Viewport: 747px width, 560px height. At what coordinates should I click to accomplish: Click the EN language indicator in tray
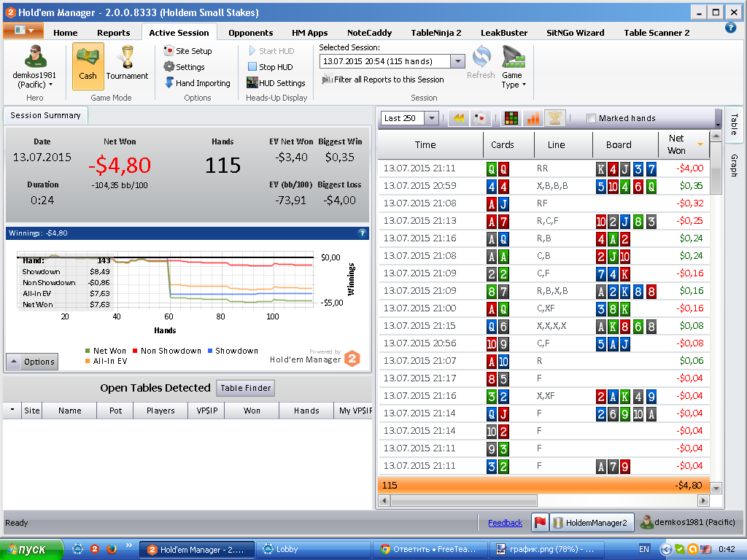pos(643,550)
